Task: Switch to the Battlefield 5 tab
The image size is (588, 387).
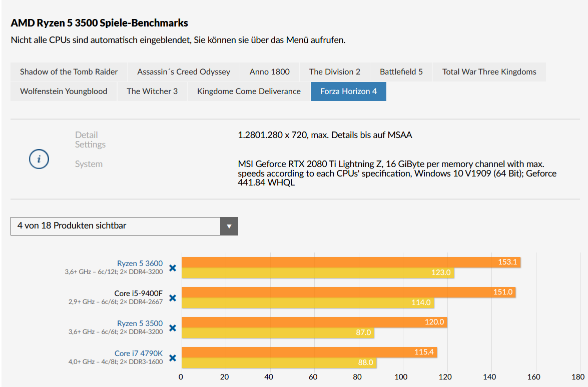Action: tap(401, 71)
